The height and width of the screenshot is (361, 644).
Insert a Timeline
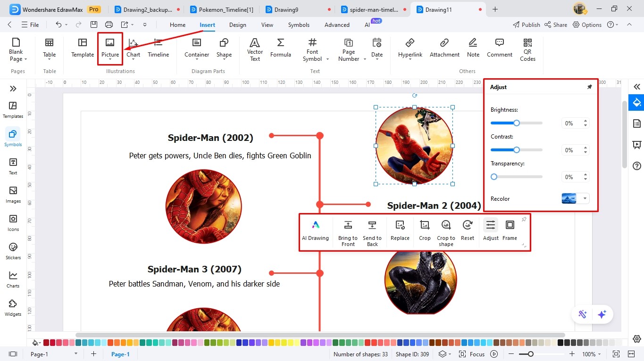tap(159, 49)
